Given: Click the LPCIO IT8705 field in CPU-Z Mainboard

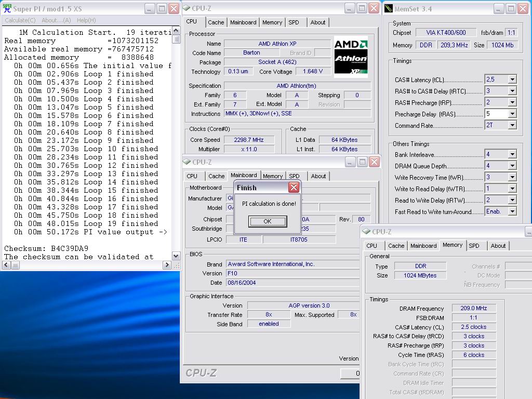Looking at the screenshot, I should click(299, 240).
